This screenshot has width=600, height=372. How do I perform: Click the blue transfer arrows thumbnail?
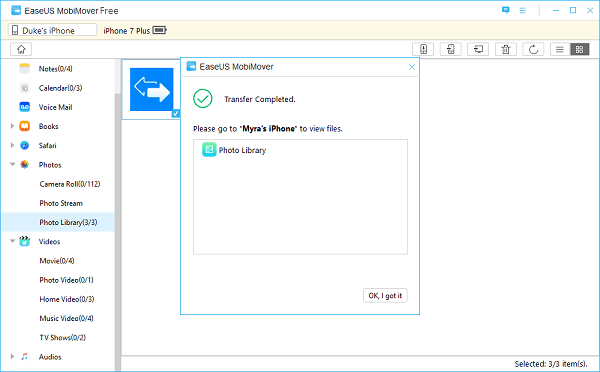click(152, 90)
